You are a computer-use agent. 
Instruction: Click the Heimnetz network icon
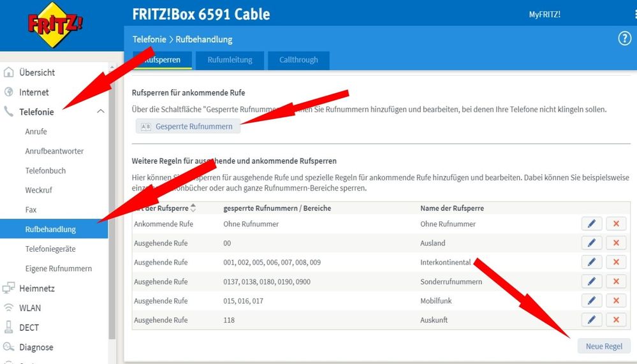point(8,288)
